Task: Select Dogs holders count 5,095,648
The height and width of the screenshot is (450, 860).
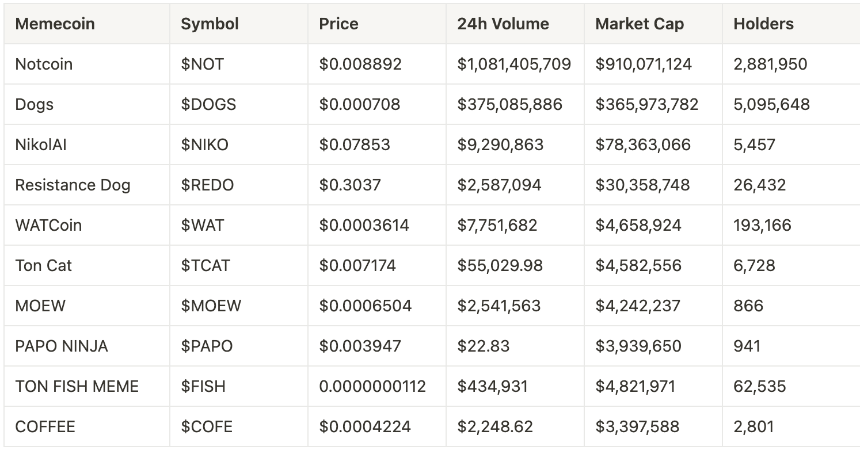Action: (771, 104)
